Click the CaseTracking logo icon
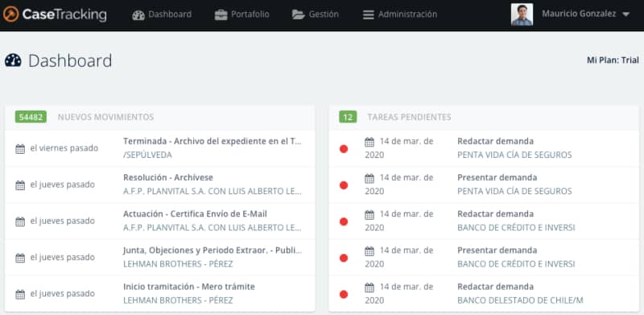 (10, 15)
